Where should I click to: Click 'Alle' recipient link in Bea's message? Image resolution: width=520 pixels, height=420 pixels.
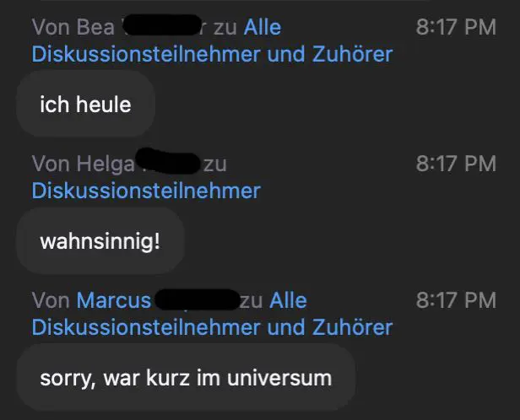pos(263,27)
